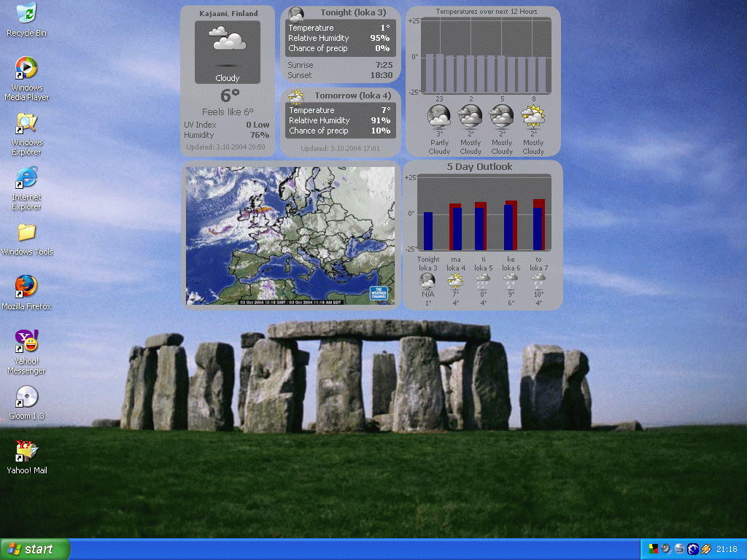Select the Gloom 1.3 disc icon
The height and width of the screenshot is (560, 747).
tap(26, 396)
